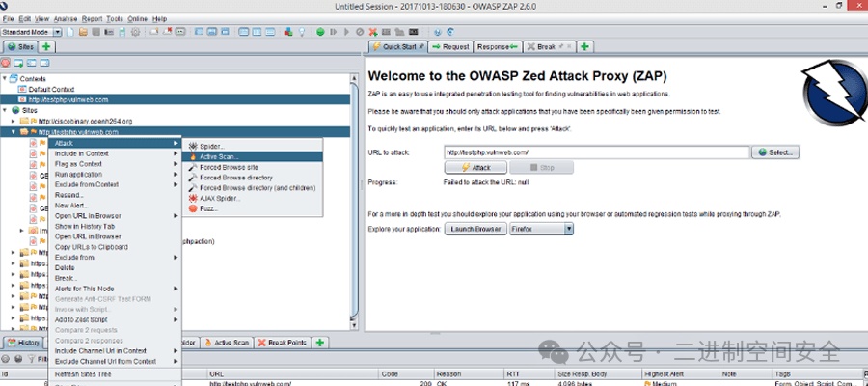Choose Resend... in context menu

point(115,195)
